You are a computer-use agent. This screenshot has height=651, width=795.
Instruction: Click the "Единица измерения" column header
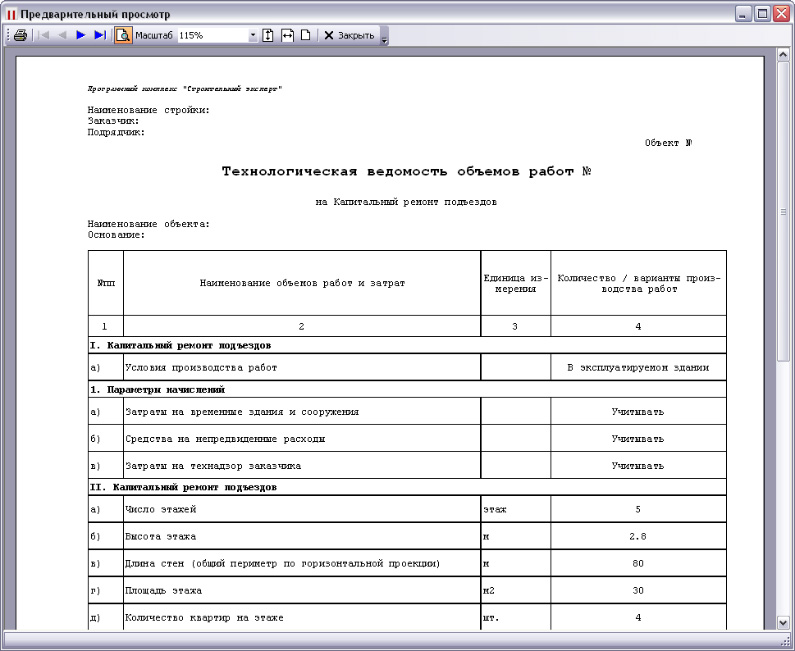tap(516, 283)
